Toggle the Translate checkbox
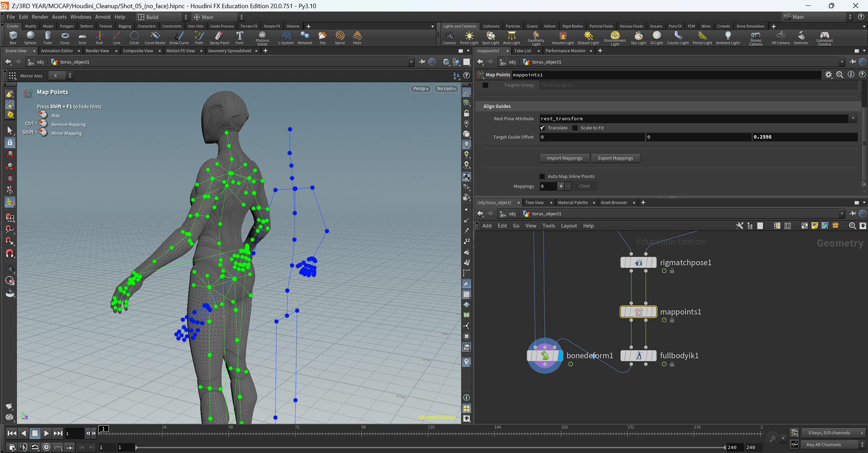The image size is (868, 453). coord(542,128)
